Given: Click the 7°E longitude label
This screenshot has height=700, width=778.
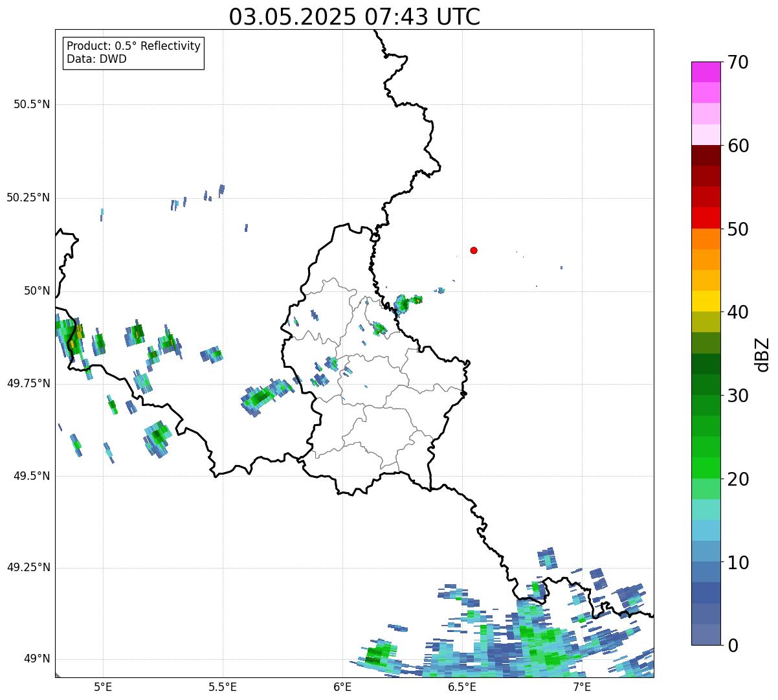Looking at the screenshot, I should [x=582, y=686].
